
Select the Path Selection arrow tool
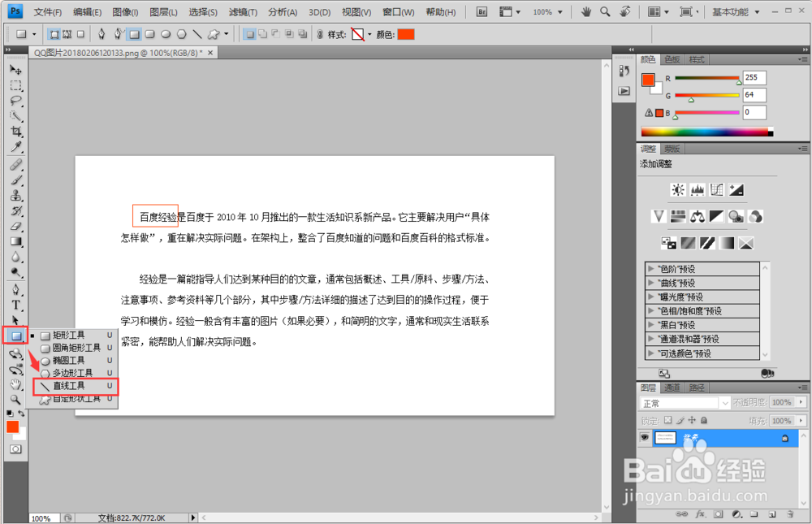[15, 320]
